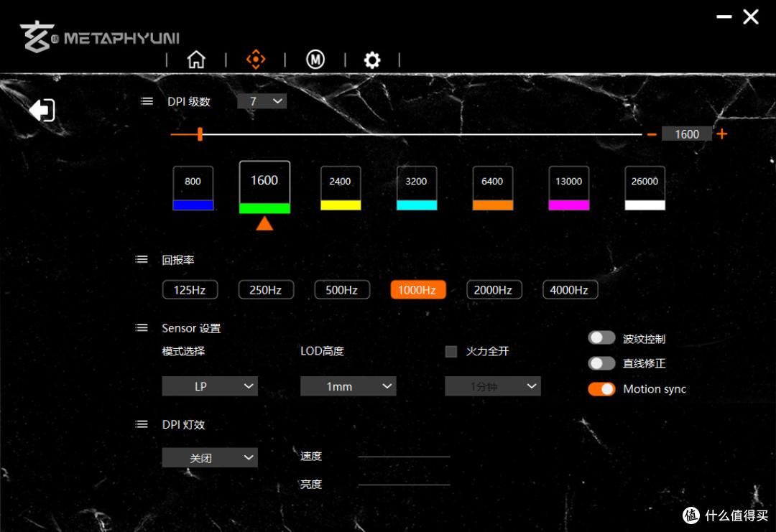
Task: Click the DPI slider handle
Action: [200, 134]
